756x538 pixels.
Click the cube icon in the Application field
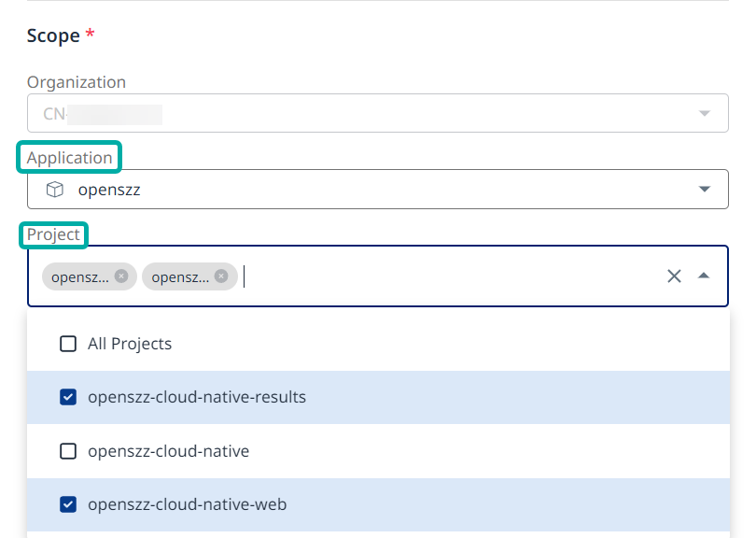[55, 190]
